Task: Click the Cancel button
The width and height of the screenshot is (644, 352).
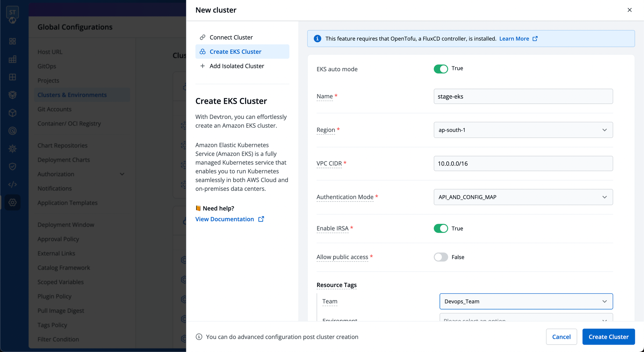Action: click(x=562, y=337)
